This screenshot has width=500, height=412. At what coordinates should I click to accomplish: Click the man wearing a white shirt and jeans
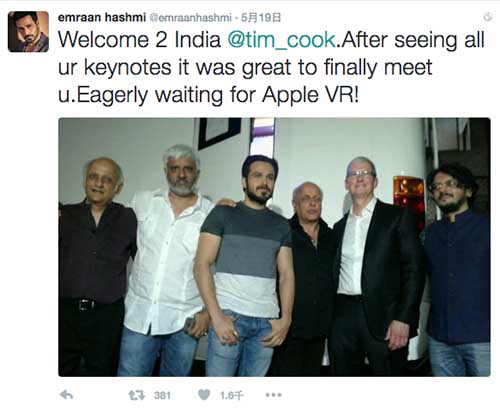click(x=167, y=263)
